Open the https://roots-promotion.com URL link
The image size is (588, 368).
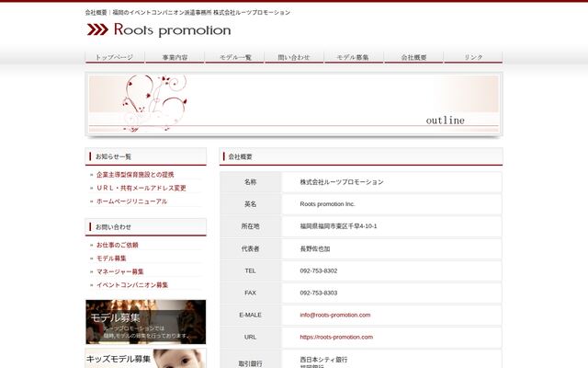tap(336, 338)
